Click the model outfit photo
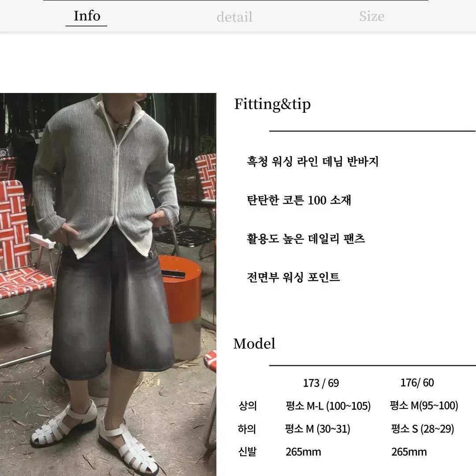 (x=108, y=284)
